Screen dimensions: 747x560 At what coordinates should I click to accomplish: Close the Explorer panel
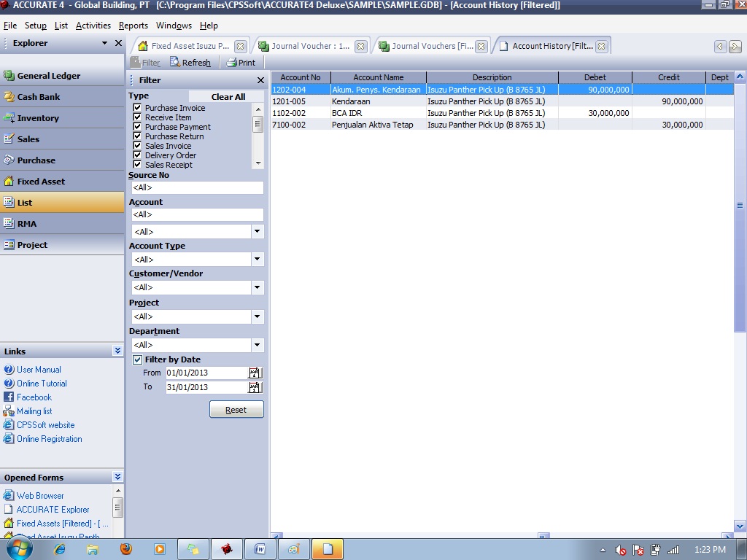point(119,43)
